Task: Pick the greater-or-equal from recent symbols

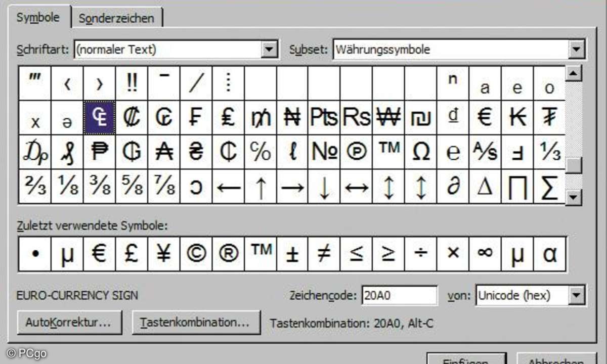Action: 389,254
